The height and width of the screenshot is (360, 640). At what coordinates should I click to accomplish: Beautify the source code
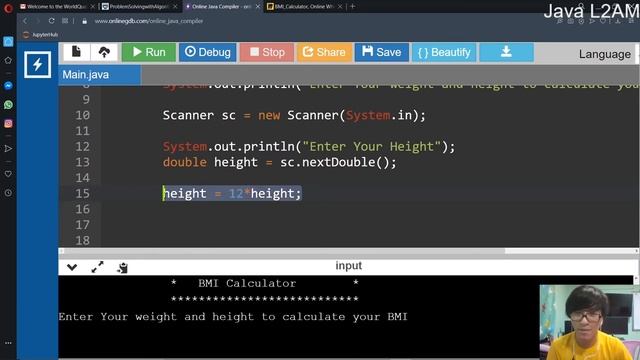coord(444,52)
